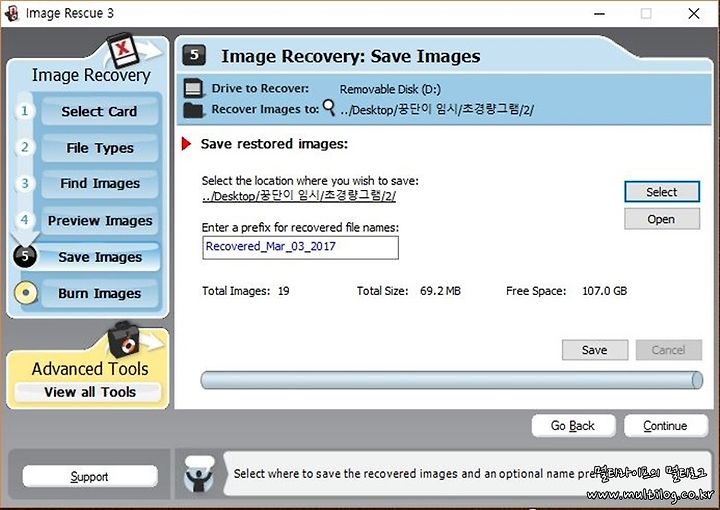Viewport: 720px width, 510px height.
Task: Focus the file name prefix field
Action: point(300,247)
